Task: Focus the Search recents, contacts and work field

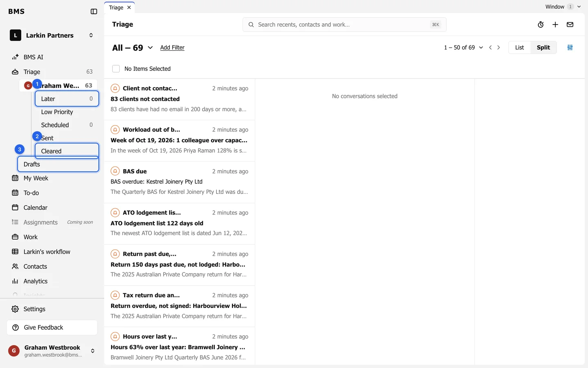Action: [344, 25]
